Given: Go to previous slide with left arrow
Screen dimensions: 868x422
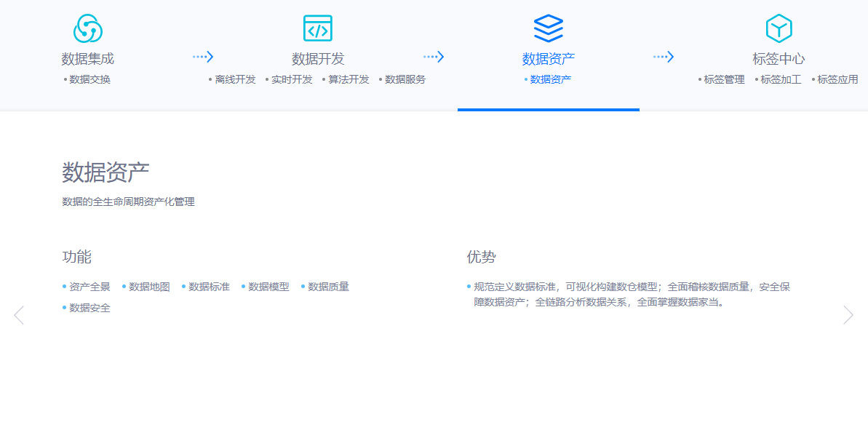Looking at the screenshot, I should (x=19, y=315).
